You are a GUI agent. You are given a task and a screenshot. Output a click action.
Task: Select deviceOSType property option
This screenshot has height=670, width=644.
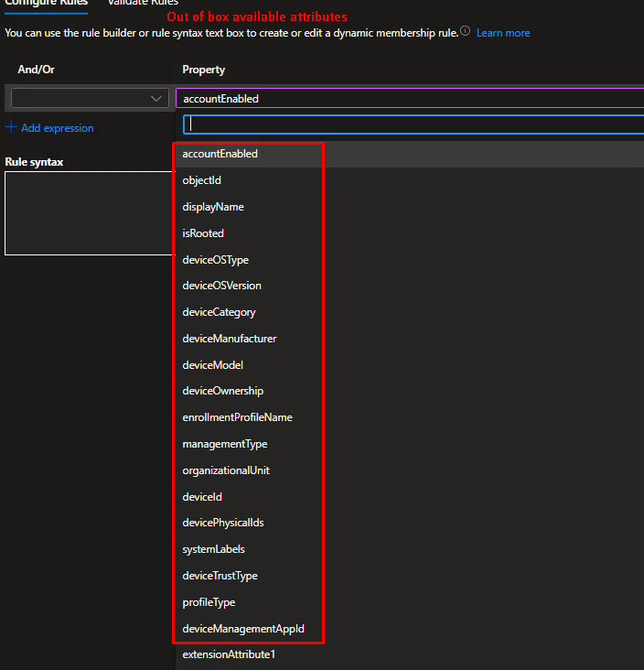(215, 260)
